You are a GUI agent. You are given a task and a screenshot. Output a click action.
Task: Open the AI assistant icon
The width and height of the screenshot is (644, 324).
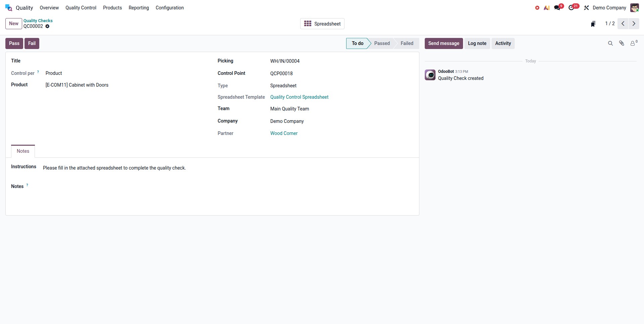coord(547,8)
